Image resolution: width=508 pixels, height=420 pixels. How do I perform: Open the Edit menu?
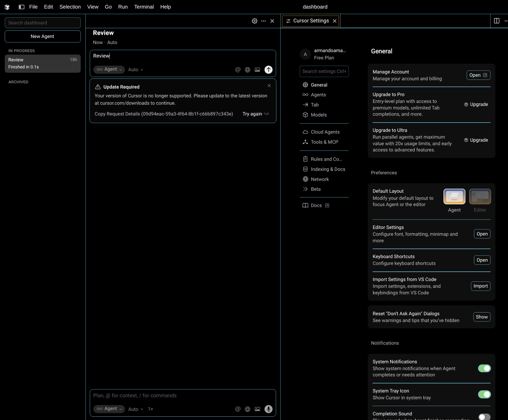49,7
